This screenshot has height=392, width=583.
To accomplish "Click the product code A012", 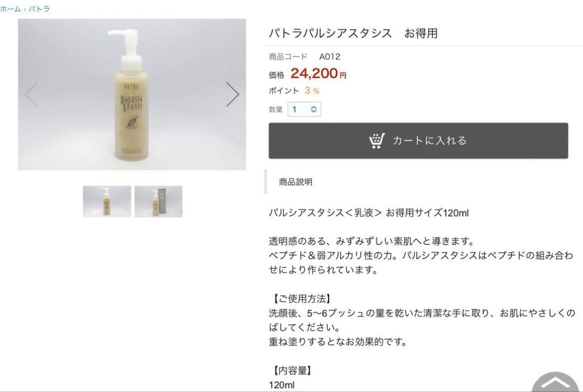I will coord(330,57).
